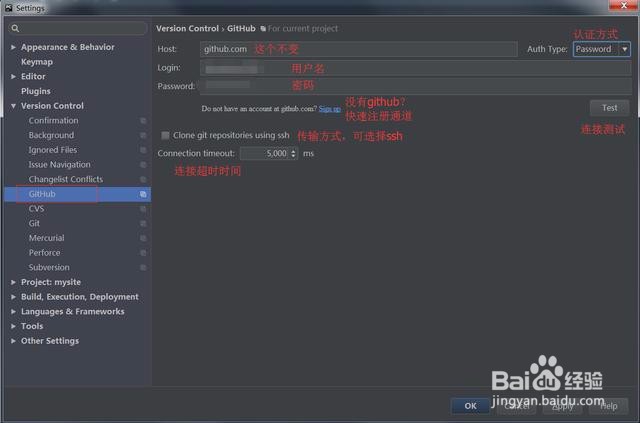Screen dimensions: 640x423
Task: Open the Plugins settings page
Action: [x=36, y=91]
